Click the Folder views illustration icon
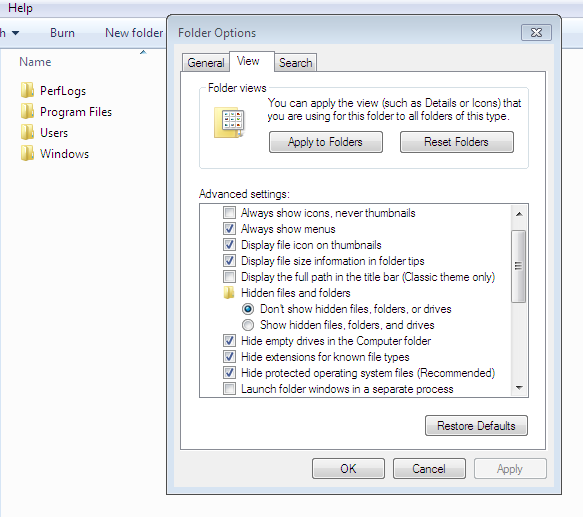The height and width of the screenshot is (517, 583). click(x=229, y=123)
